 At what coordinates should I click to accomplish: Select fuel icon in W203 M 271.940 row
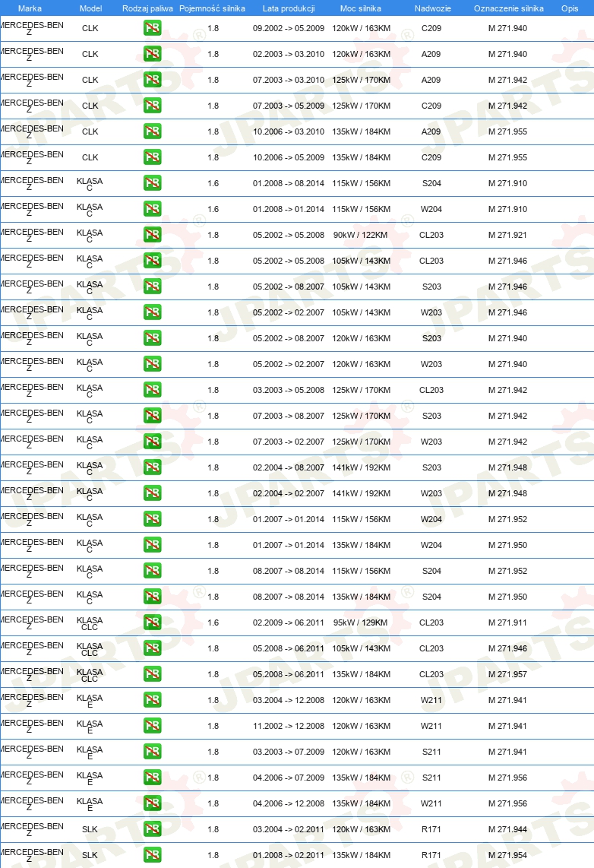pos(152,364)
